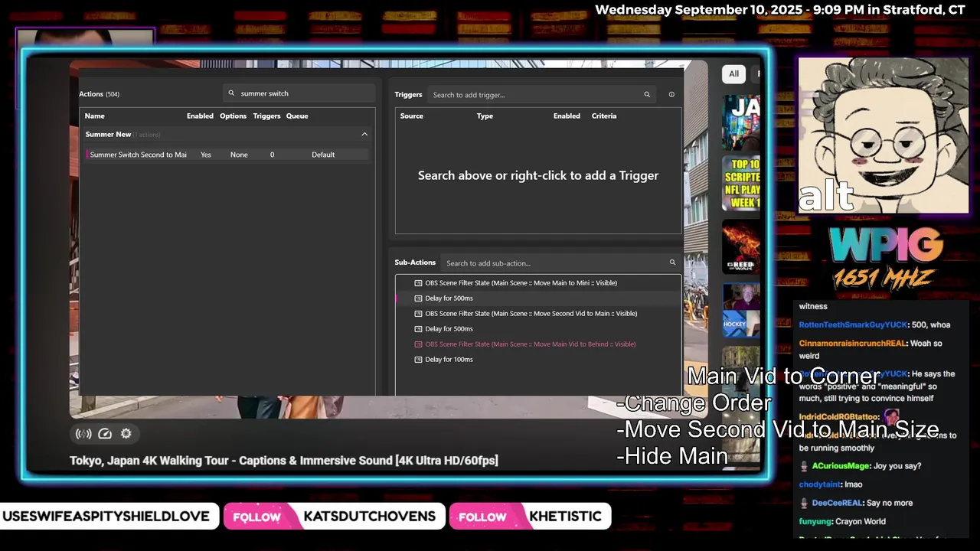The height and width of the screenshot is (551, 980).
Task: Select the All filter chip above the video list
Action: [x=733, y=73]
